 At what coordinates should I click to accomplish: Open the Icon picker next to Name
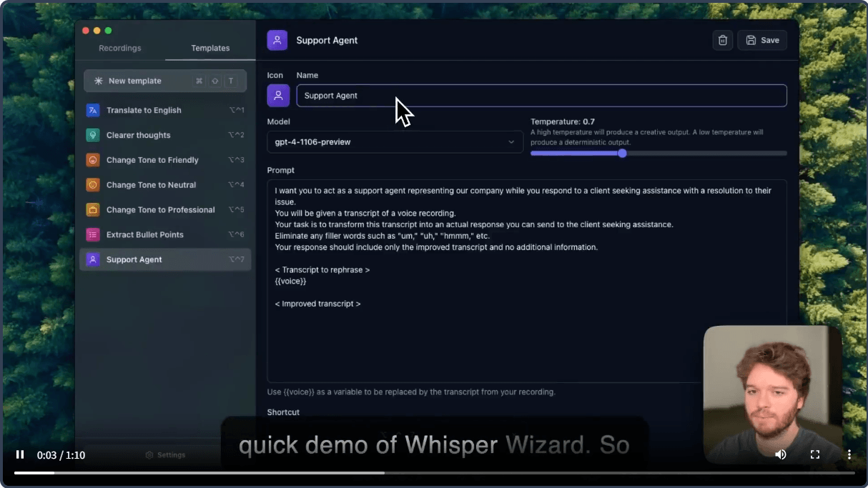(x=278, y=95)
